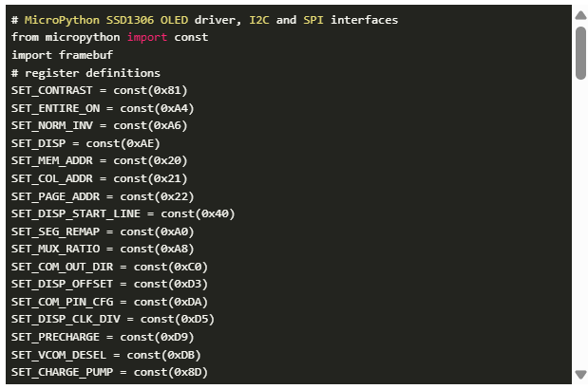Screen dimensions: 588x389
Task: Click the scrollbar up arrow
Action: pyautogui.click(x=579, y=15)
